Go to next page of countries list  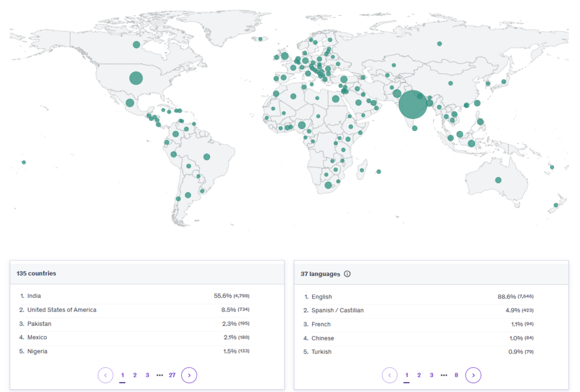[189, 375]
